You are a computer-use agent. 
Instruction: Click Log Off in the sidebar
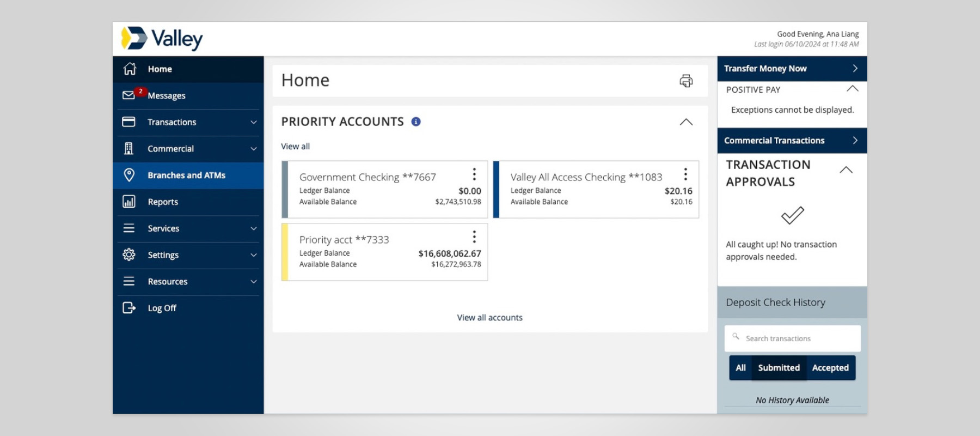click(x=188, y=308)
